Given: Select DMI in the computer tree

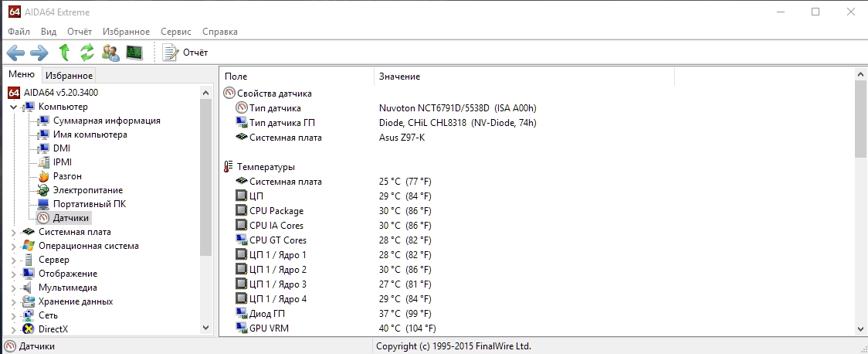Looking at the screenshot, I should (61, 148).
